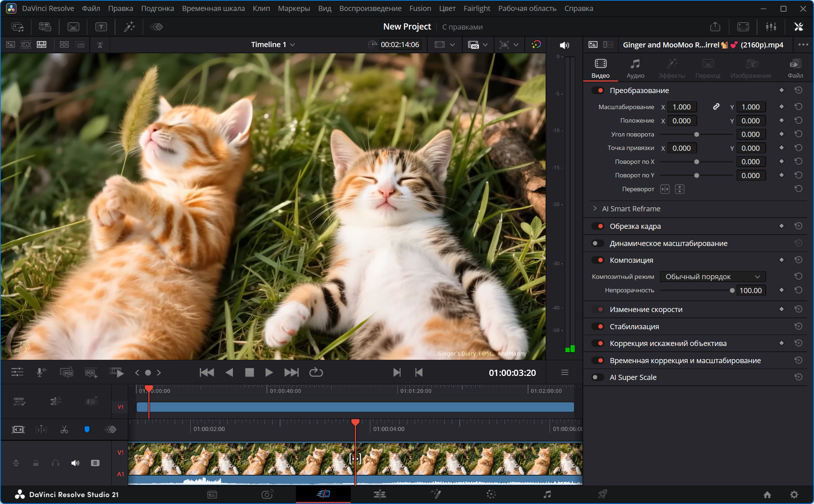
Task: Reset the Стабилизация section
Action: point(799,326)
